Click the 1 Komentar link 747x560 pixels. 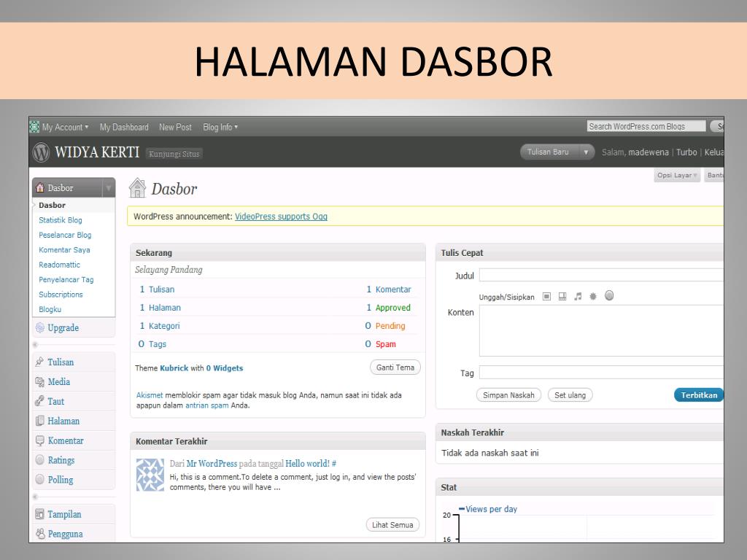coord(388,289)
